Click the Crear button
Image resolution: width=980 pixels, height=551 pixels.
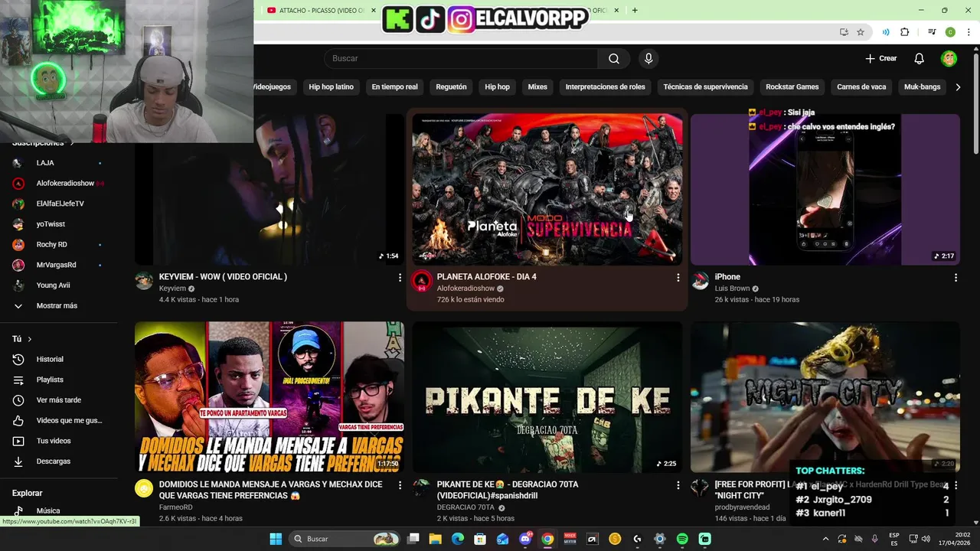point(880,58)
